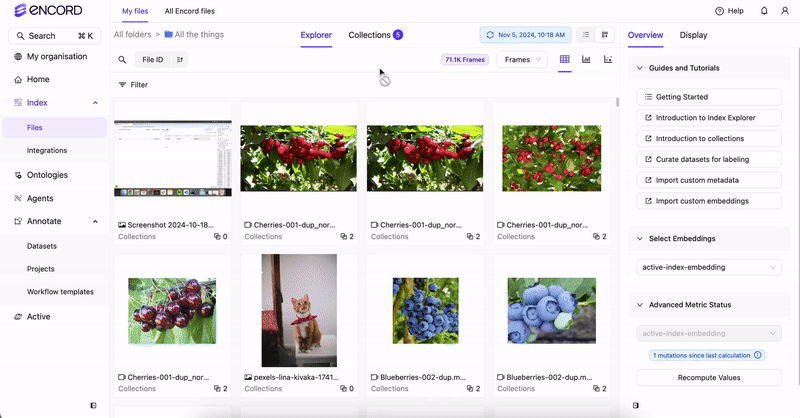Click the All the things folder icon

(168, 34)
